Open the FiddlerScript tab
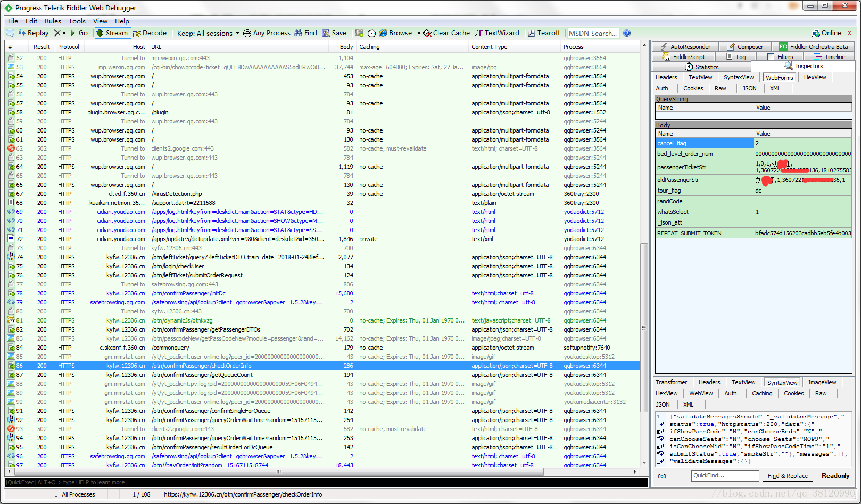This screenshot has height=504, width=861. [684, 57]
